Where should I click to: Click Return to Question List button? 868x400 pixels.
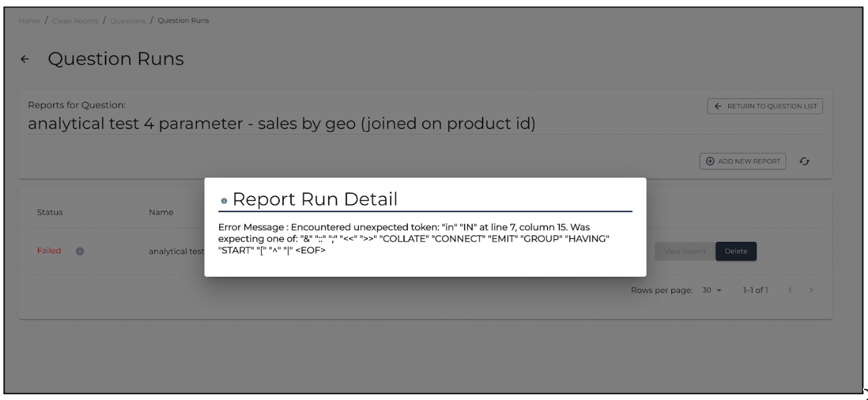[765, 106]
